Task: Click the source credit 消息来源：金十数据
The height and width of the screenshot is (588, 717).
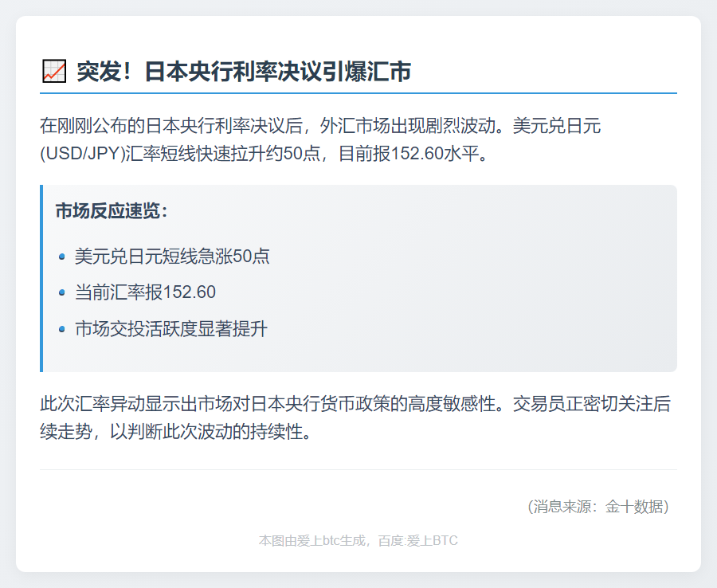Action: pos(597,506)
